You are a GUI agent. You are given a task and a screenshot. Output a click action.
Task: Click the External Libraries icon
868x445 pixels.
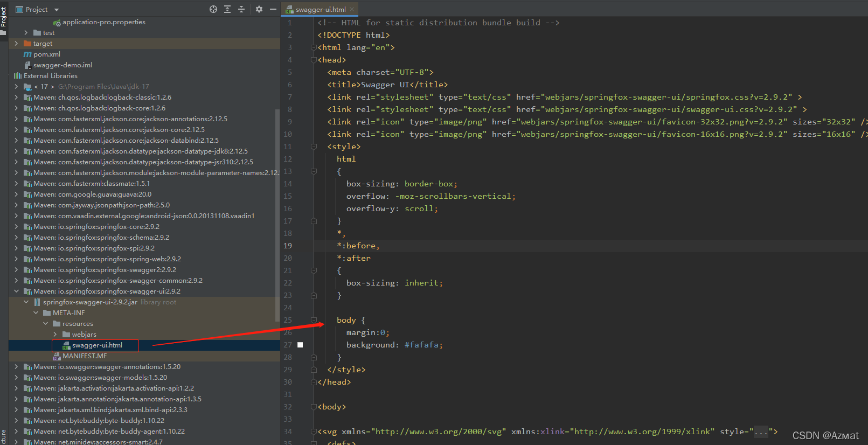(x=18, y=76)
